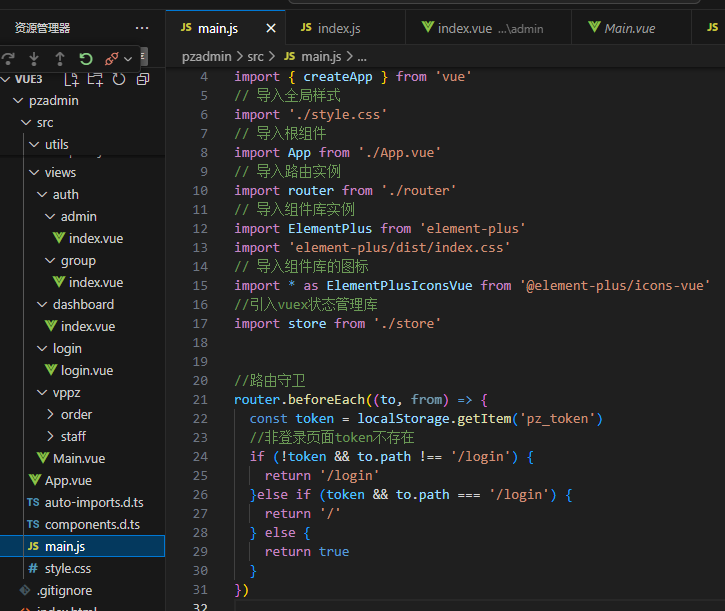Collapse all folders in explorer

click(143, 79)
